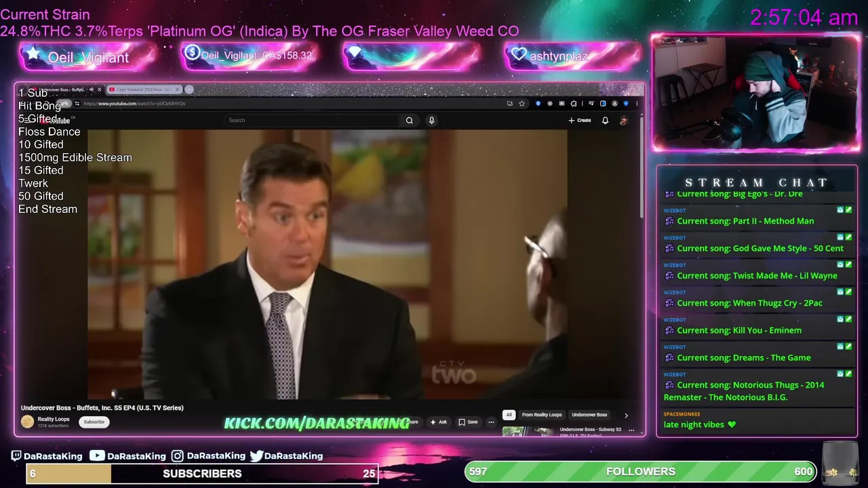Focus the YouTube Search field

pyautogui.click(x=312, y=121)
